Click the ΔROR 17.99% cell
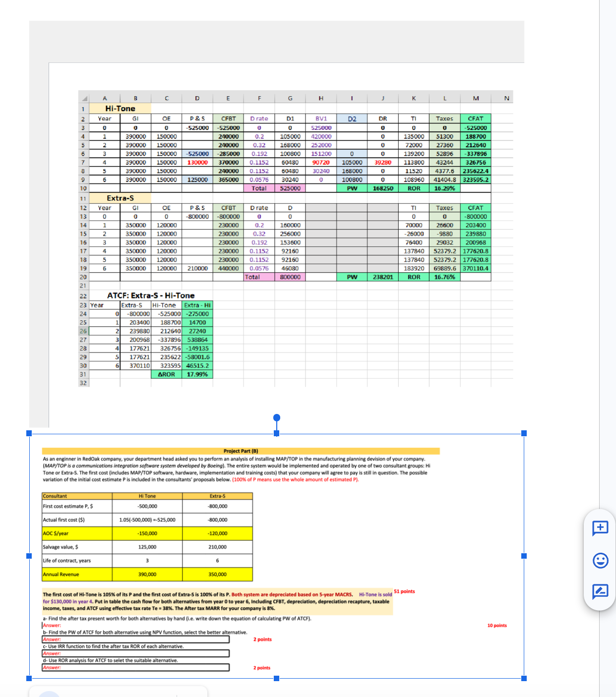 point(197,374)
